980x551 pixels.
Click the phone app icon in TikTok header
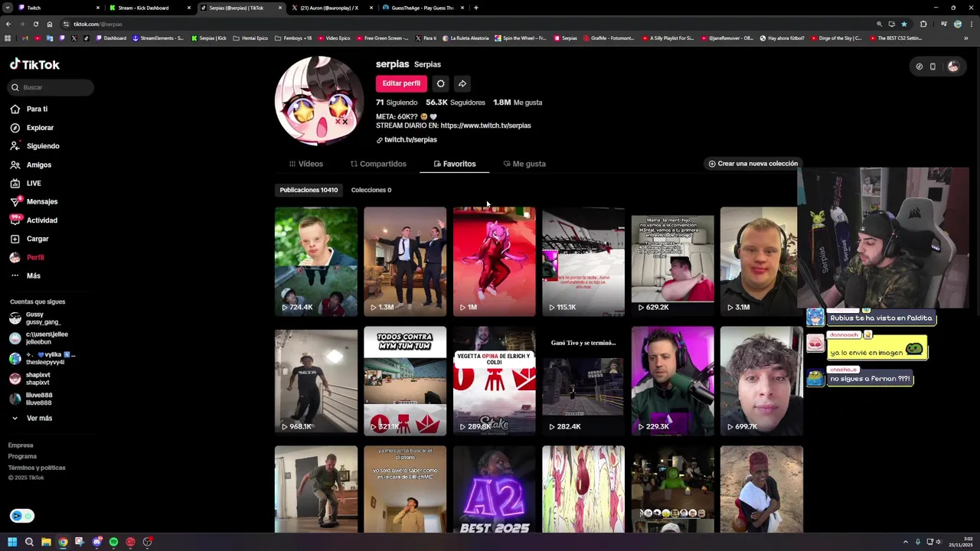(933, 67)
